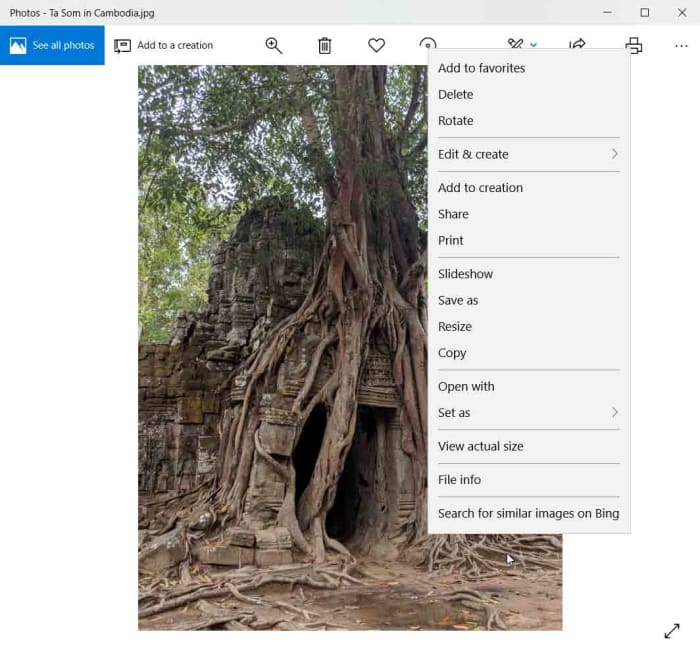This screenshot has height=657, width=700.
Task: Click the Add to a creation toolbar button
Action: tap(164, 46)
